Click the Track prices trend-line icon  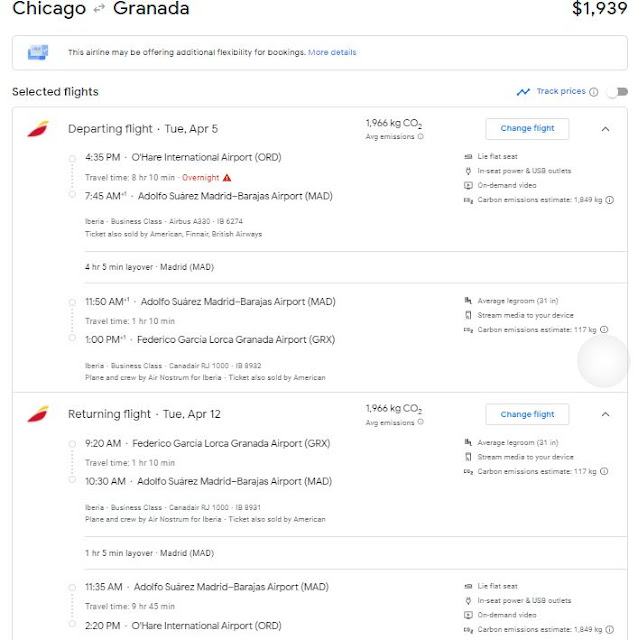[523, 92]
